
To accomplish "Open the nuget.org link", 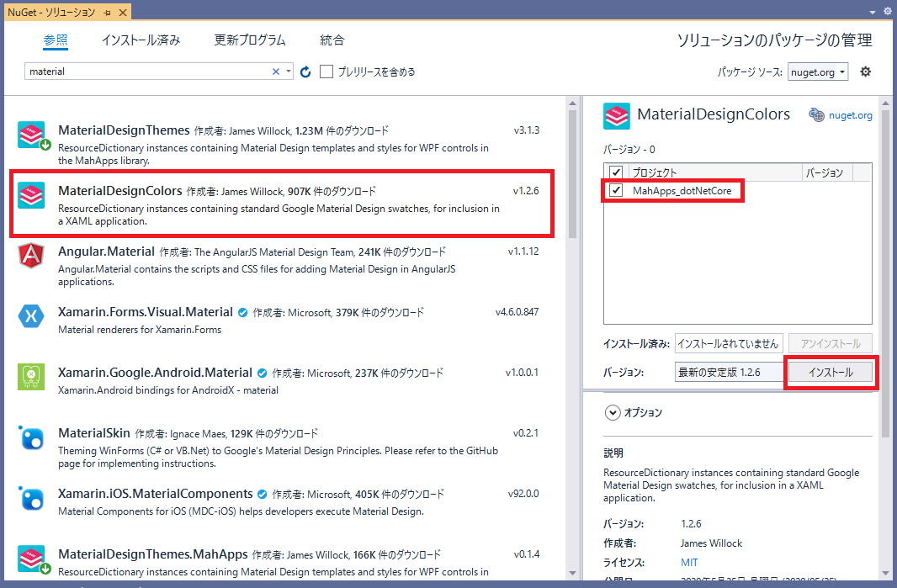I will click(x=851, y=115).
